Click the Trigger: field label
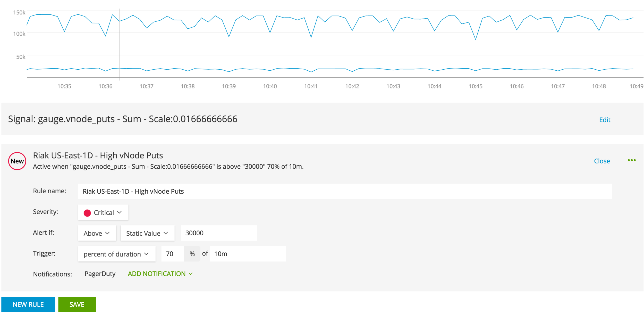The width and height of the screenshot is (644, 314). (44, 253)
